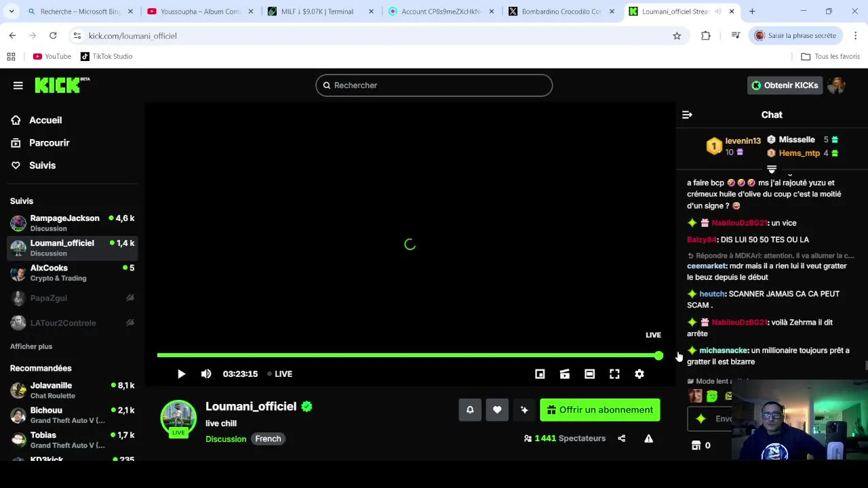This screenshot has width=868, height=488.
Task: Create a clip of the stream
Action: 565,374
